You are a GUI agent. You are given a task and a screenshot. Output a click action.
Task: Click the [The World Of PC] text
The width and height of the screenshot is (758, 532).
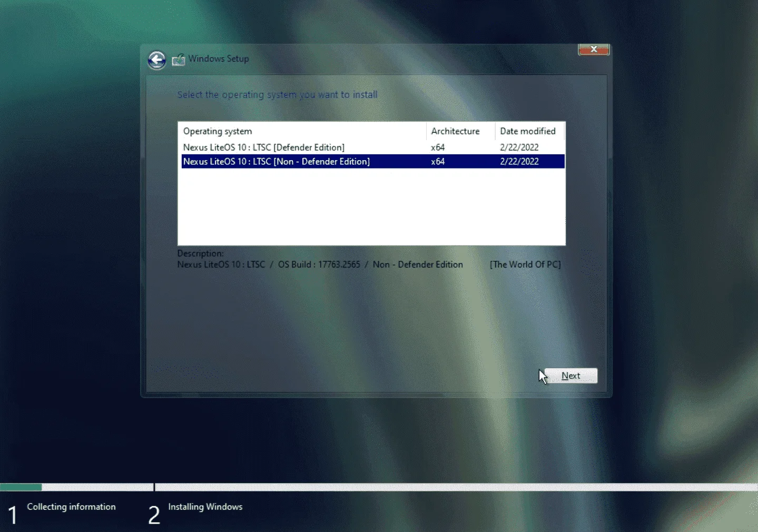tap(525, 264)
